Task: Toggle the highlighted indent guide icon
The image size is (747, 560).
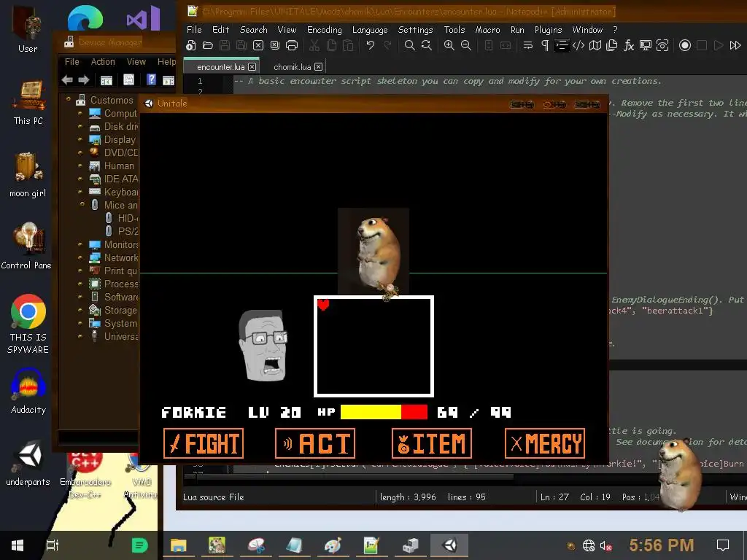Action: pyautogui.click(x=562, y=45)
